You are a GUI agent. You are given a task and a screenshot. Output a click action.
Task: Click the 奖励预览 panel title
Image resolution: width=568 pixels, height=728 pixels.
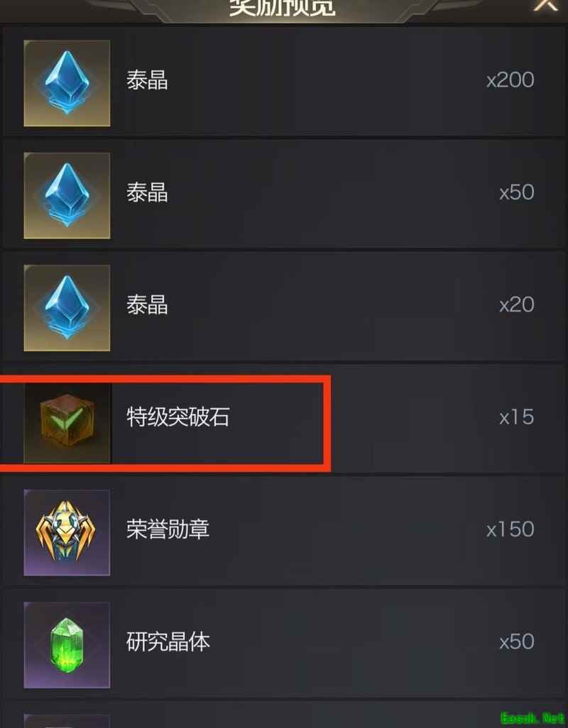coord(283,7)
